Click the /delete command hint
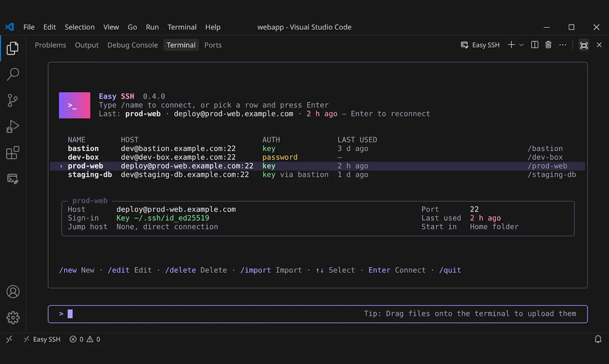Viewport: 609px width, 364px height. click(181, 270)
